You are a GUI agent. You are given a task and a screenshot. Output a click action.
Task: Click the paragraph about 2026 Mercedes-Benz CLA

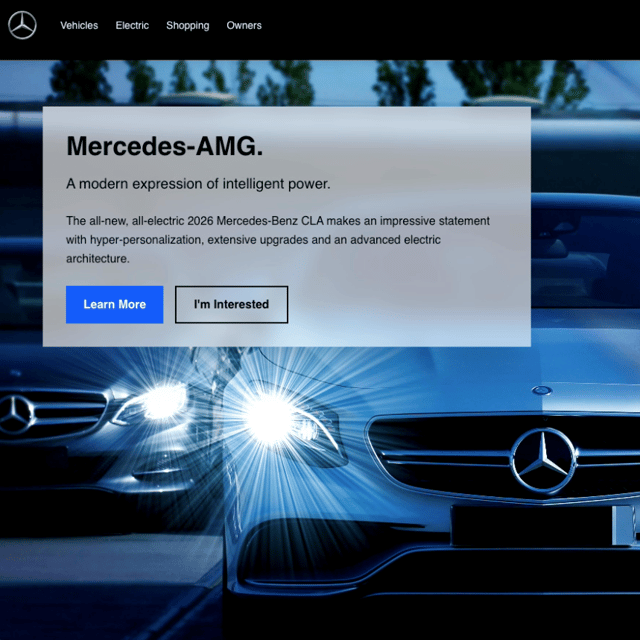(278, 240)
